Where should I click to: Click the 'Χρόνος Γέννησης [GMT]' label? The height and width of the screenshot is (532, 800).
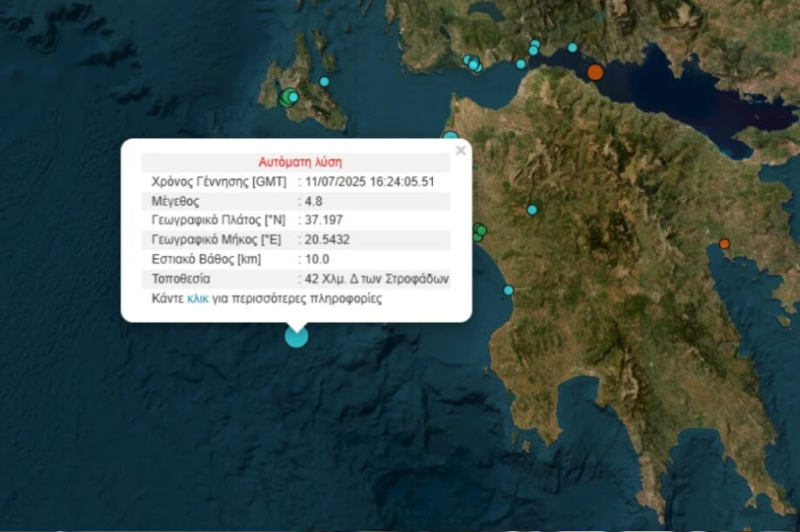(219, 182)
